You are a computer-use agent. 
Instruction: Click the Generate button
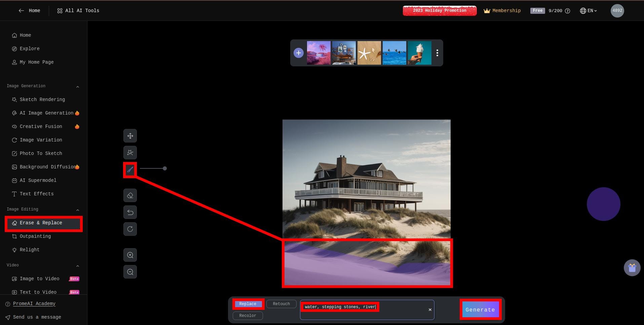pos(480,310)
